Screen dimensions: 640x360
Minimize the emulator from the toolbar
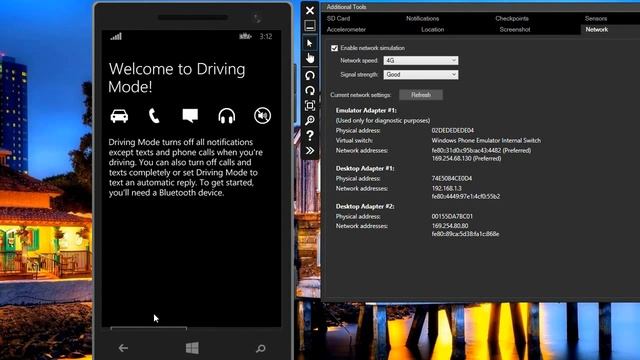[310, 26]
